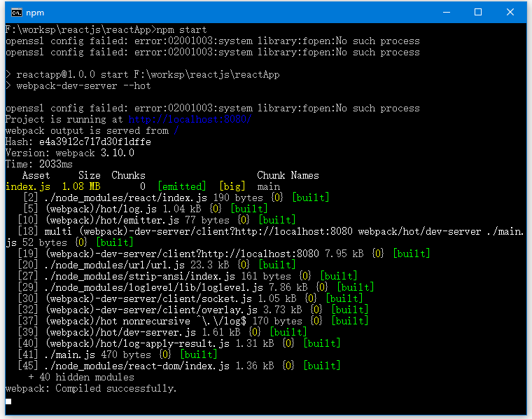Maximize the npm terminal window

coord(478,12)
